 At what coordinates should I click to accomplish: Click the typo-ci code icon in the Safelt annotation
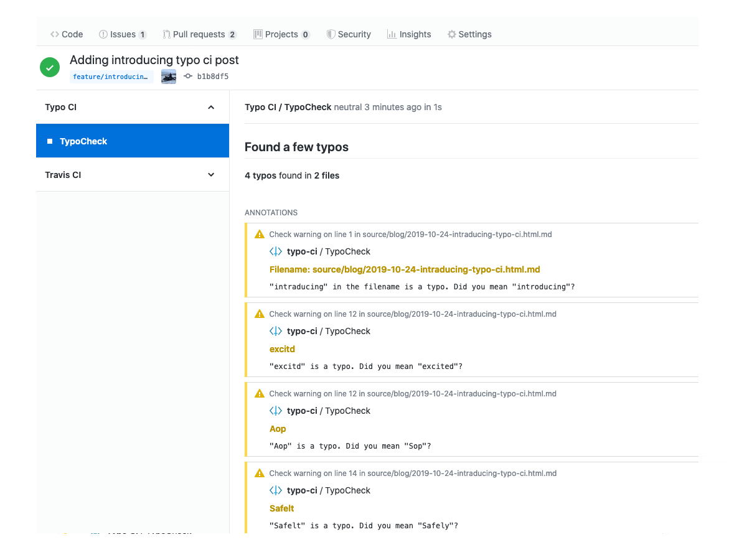276,490
